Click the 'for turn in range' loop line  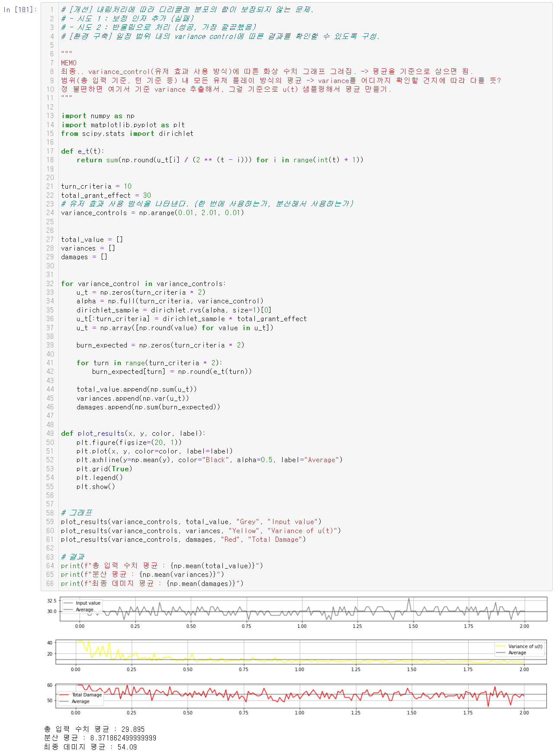click(149, 363)
